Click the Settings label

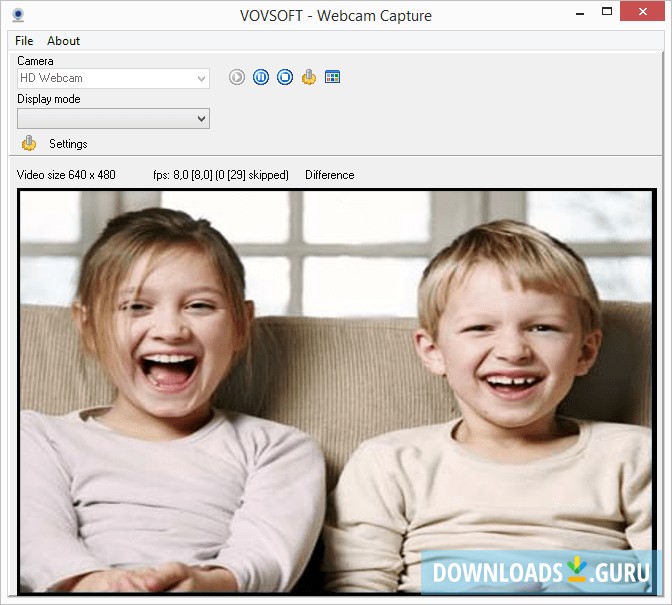[x=68, y=144]
